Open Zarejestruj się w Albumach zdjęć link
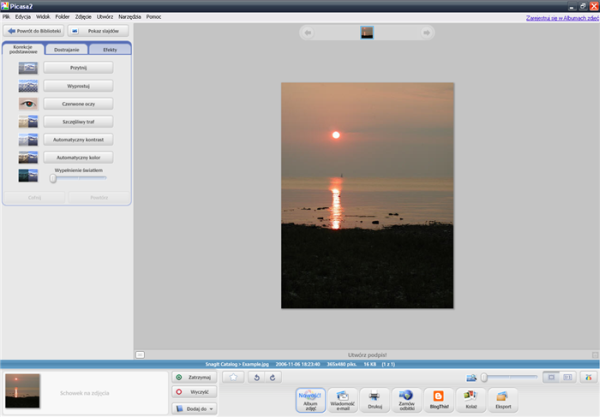The height and width of the screenshot is (417, 600). tap(562, 18)
